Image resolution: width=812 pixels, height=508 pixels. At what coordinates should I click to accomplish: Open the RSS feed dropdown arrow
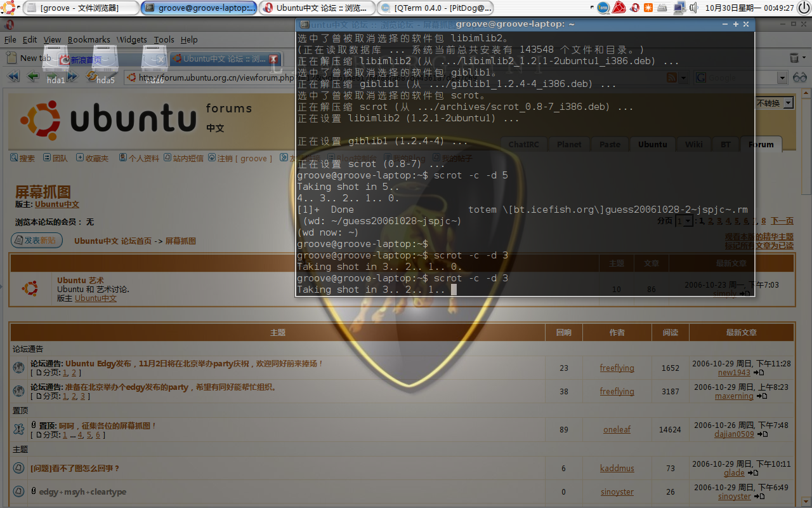683,77
